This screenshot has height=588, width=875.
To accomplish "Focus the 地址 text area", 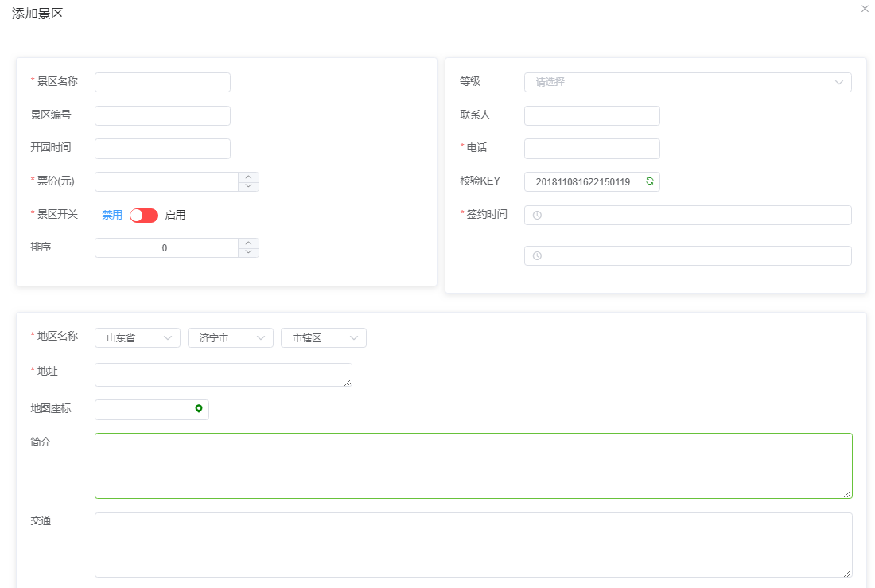I will click(x=224, y=375).
